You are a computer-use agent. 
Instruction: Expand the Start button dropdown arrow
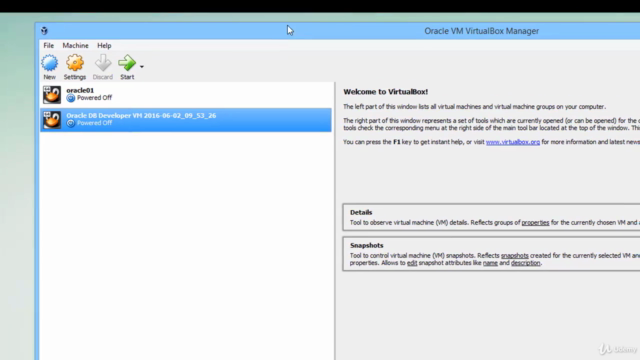(142, 67)
